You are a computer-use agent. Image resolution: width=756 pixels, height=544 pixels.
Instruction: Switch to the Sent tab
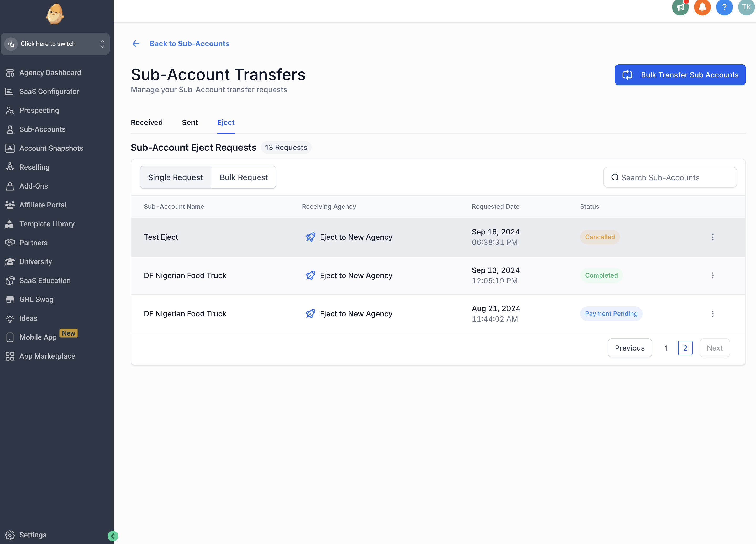tap(190, 122)
